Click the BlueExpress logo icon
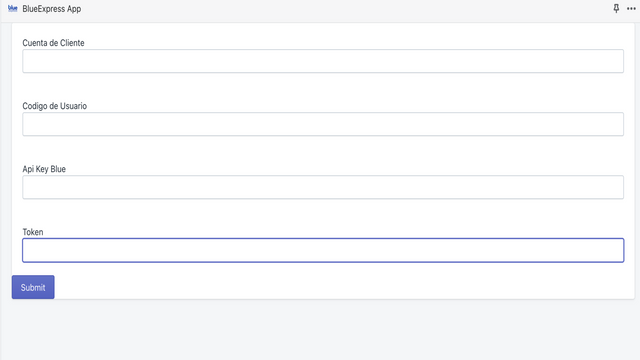 (x=13, y=9)
